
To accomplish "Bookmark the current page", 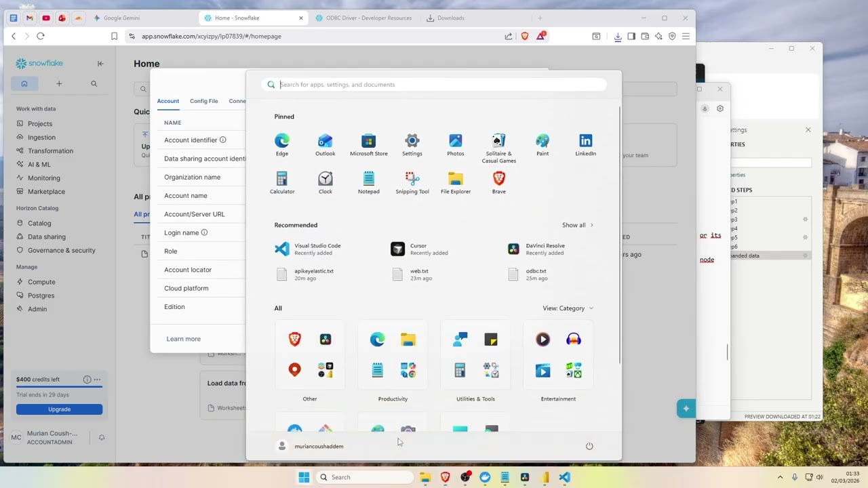I will (114, 36).
